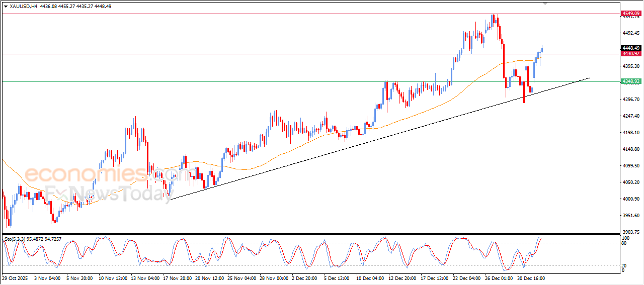Click the 4000.90 price axis value
Viewport: 644px width, 285px height.
[x=630, y=199]
